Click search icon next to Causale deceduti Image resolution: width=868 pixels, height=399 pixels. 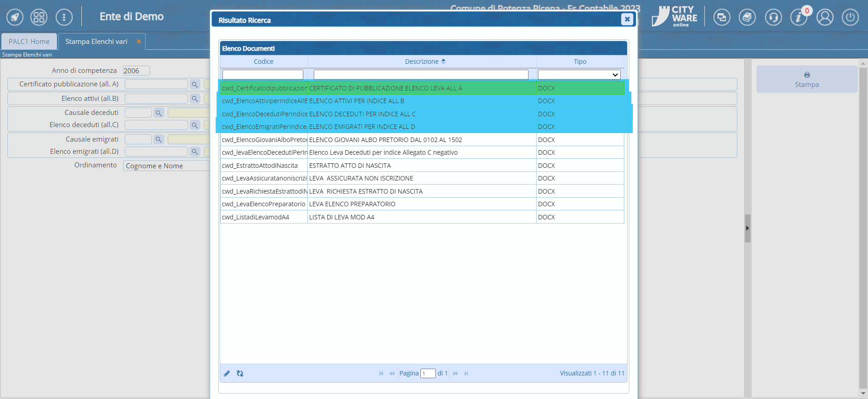coord(159,113)
